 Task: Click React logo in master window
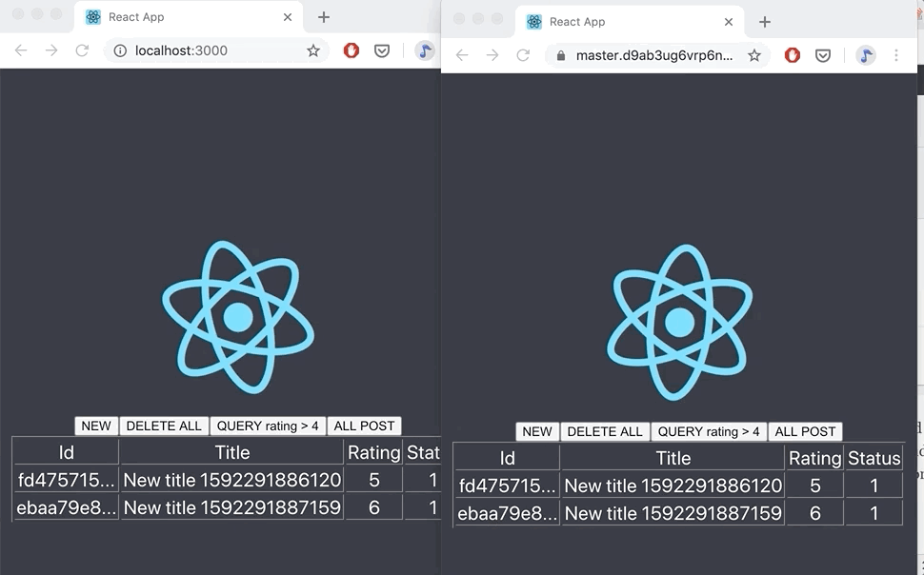[x=679, y=323]
